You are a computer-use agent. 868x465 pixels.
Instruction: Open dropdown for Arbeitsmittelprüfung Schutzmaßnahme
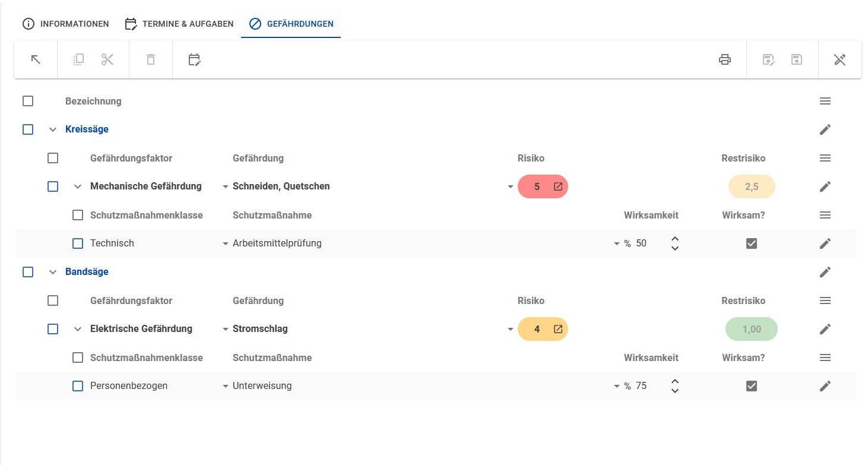(x=226, y=243)
